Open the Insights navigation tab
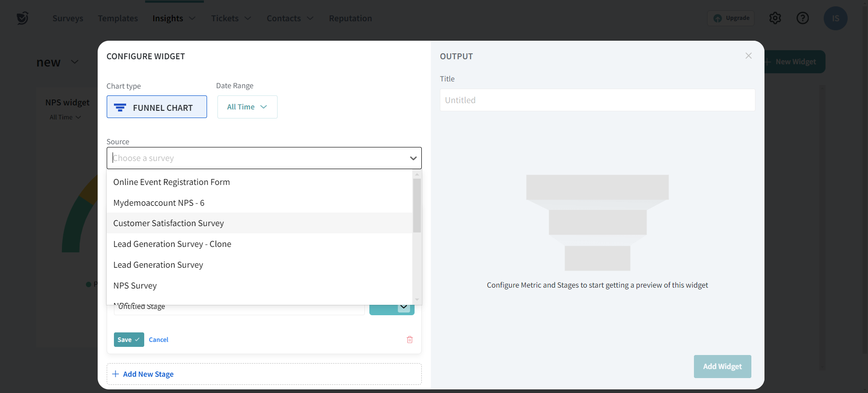Viewport: 868px width, 393px height. 168,19
